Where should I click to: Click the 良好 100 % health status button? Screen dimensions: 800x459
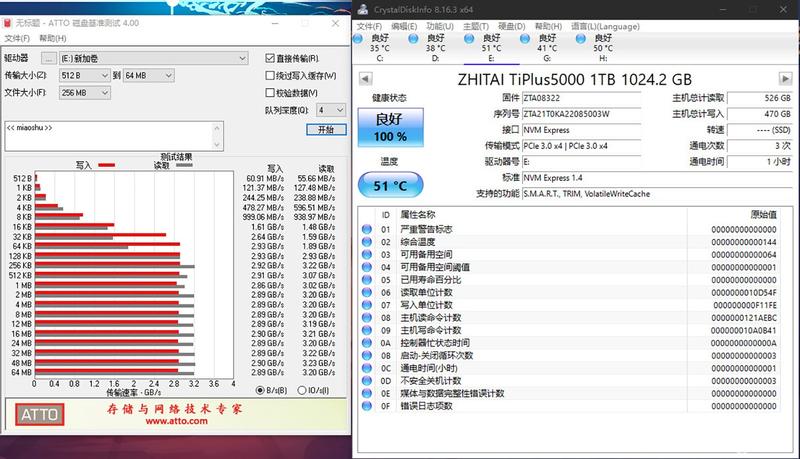(x=390, y=127)
